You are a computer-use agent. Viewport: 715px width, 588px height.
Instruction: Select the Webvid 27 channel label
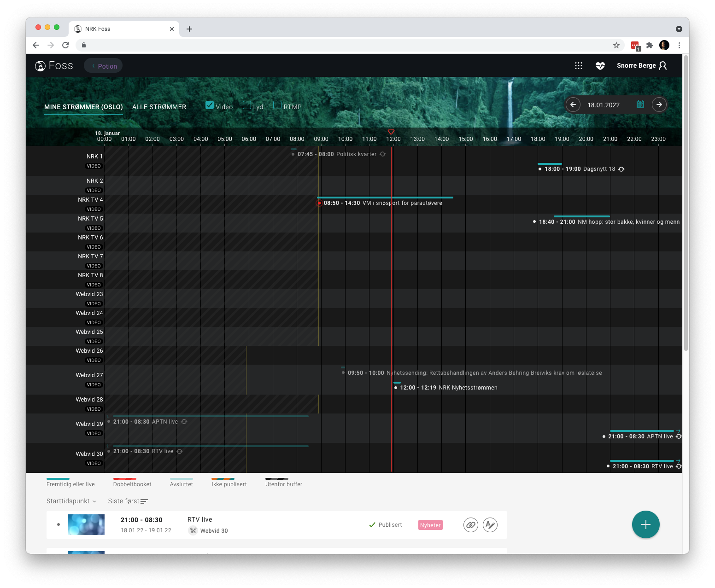click(89, 375)
